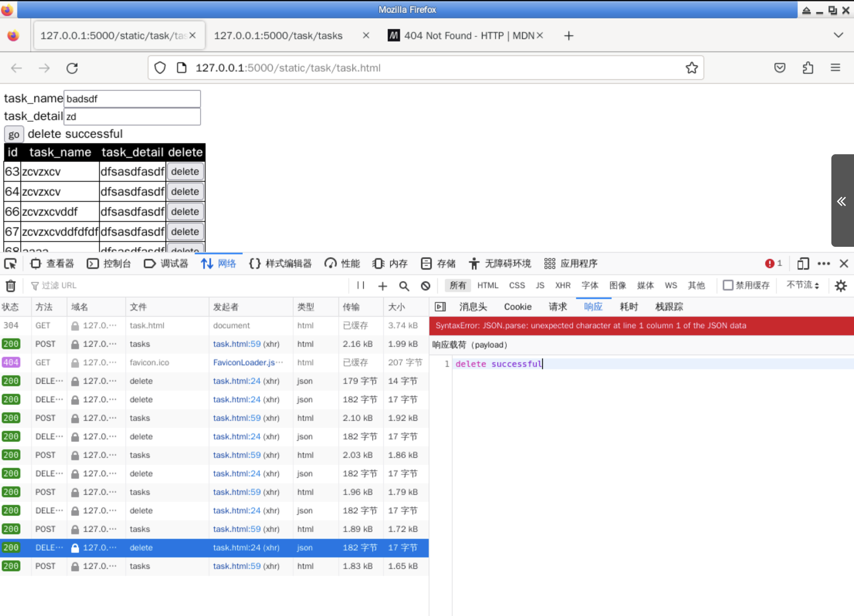Open 样式编辑器 style editor tab
Viewport: 854px width, 616px height.
coord(280,264)
